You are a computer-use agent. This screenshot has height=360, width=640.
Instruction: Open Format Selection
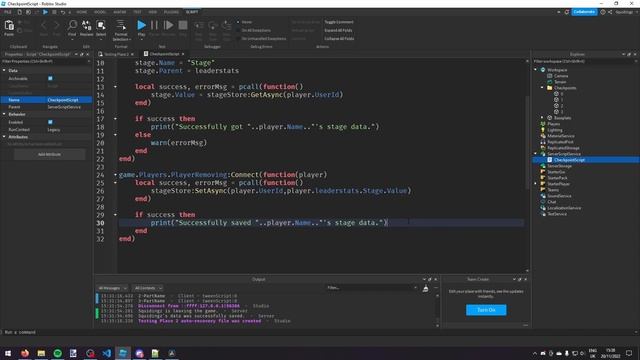tap(121, 30)
